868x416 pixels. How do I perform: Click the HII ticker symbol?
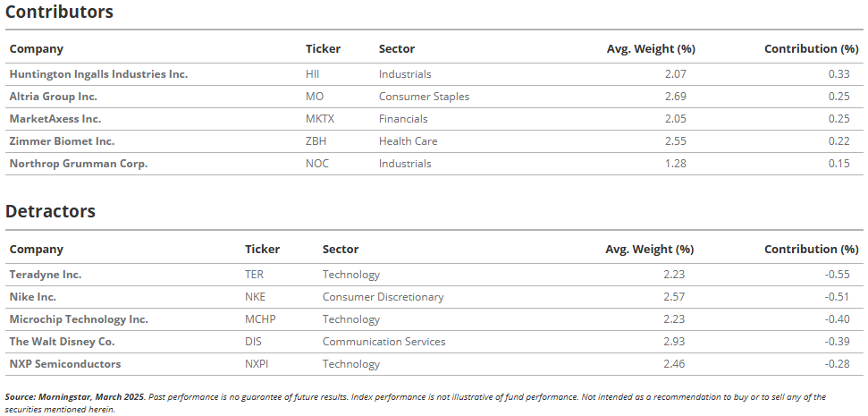tap(312, 74)
